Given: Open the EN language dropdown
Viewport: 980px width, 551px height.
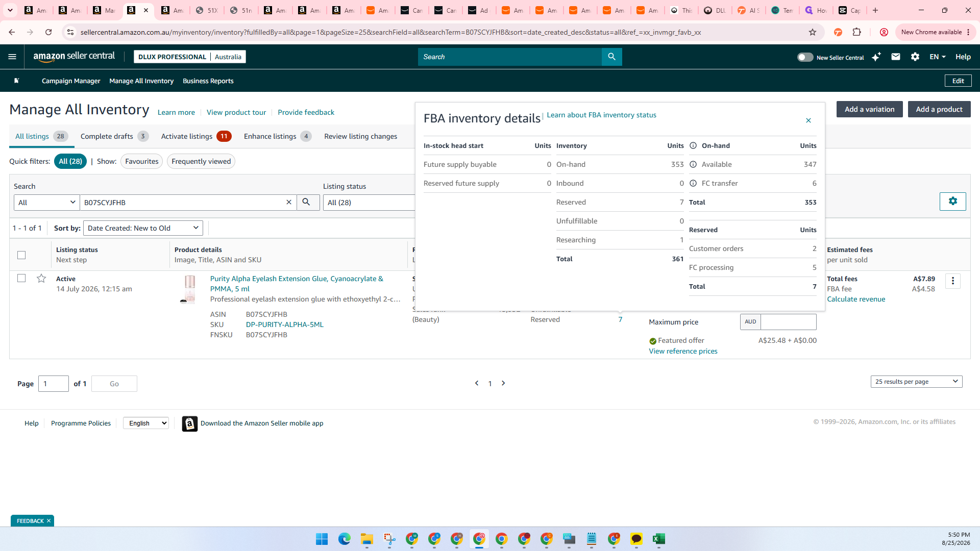Looking at the screenshot, I should (938, 57).
